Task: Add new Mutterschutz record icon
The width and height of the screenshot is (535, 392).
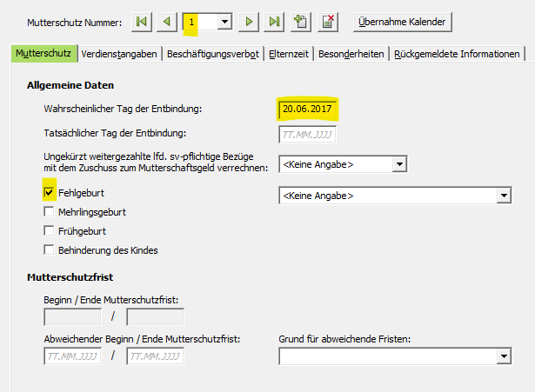Action: [301, 22]
